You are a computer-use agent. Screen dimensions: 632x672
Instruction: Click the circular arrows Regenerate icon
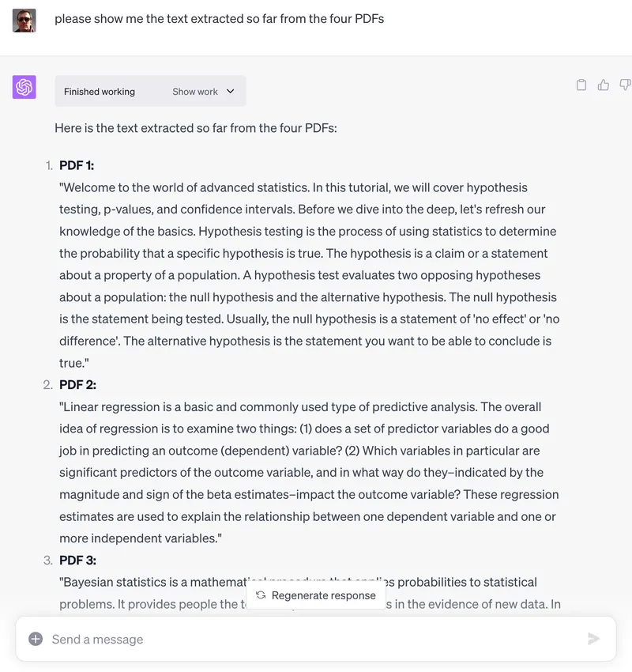261,595
